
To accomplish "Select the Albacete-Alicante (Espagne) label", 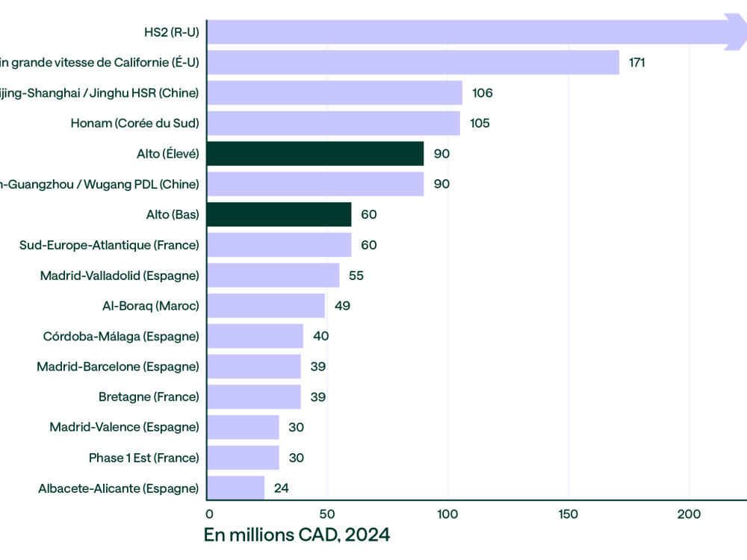I will click(119, 488).
